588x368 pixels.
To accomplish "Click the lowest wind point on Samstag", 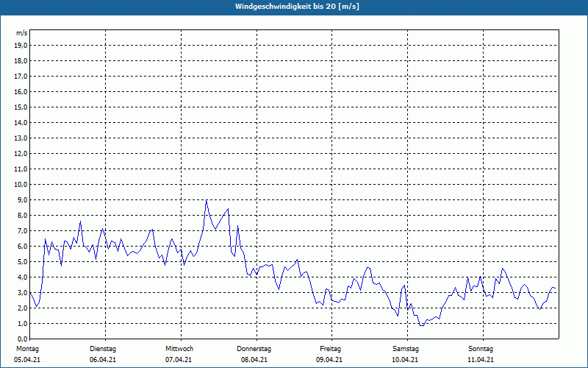I will point(422,325).
